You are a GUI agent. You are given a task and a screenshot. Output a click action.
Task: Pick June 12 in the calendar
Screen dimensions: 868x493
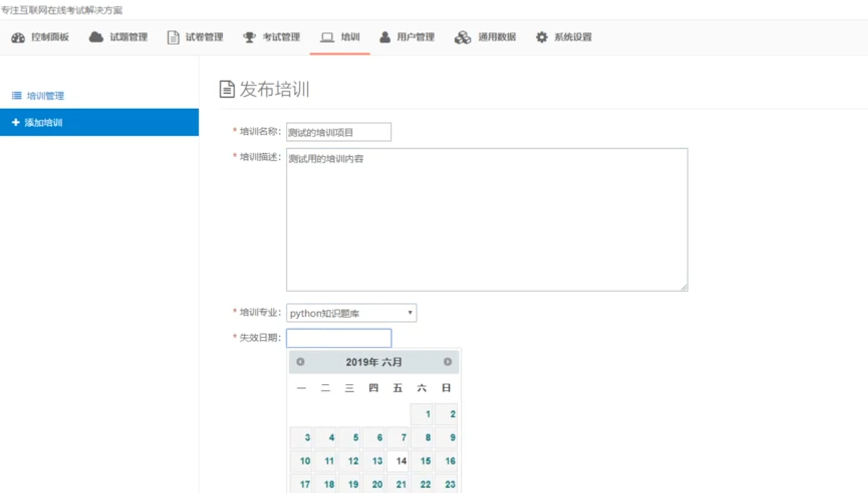[x=351, y=461]
